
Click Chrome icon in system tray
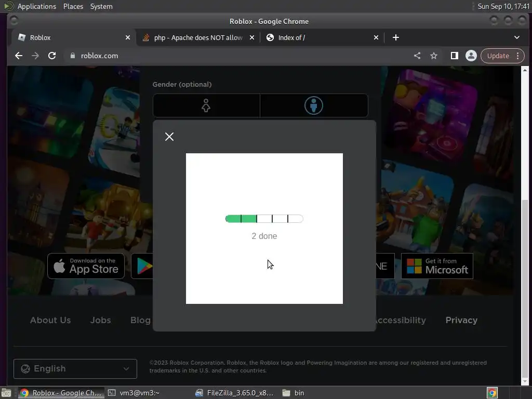pyautogui.click(x=492, y=393)
